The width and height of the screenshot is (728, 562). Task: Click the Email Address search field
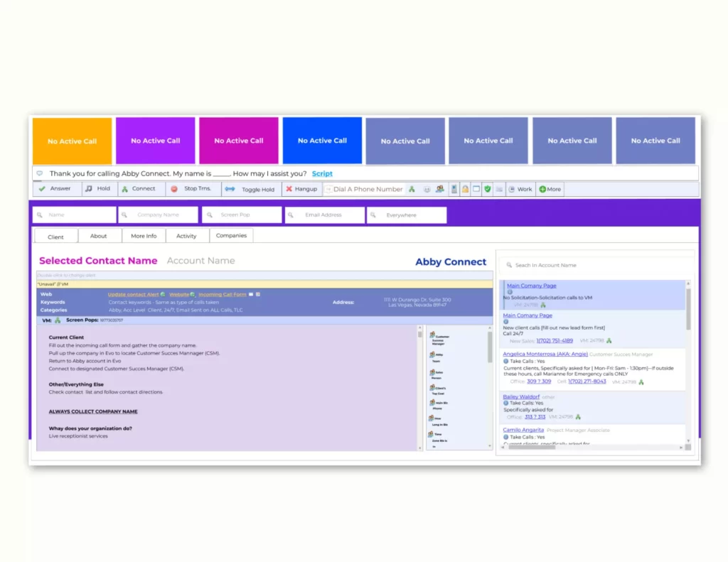[x=325, y=215]
